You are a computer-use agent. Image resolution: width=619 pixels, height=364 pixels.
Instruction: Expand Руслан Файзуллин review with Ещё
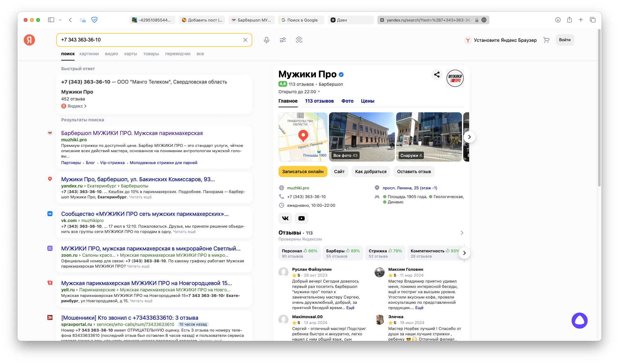[x=350, y=308]
